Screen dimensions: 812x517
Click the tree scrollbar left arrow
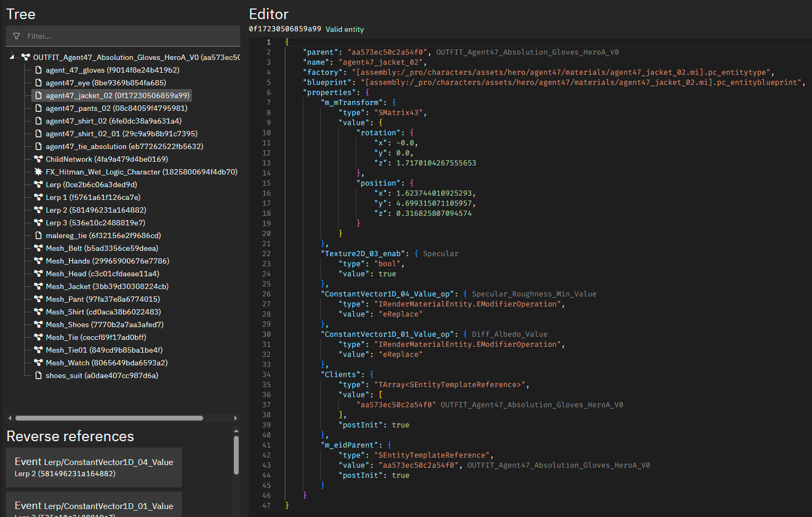(x=10, y=418)
